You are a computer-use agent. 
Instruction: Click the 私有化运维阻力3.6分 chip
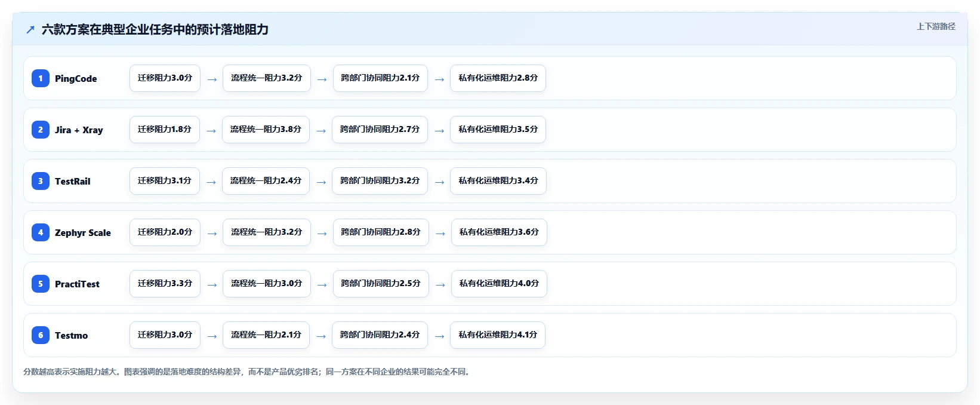coord(499,232)
